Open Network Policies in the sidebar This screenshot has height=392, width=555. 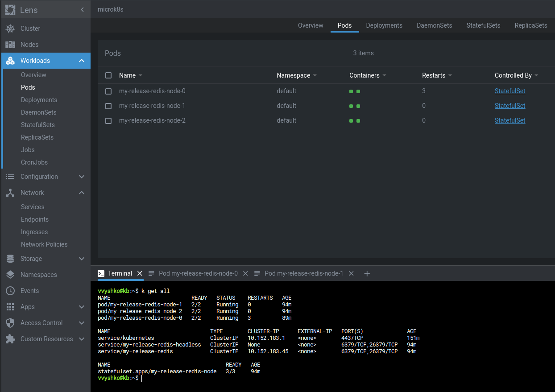coord(44,244)
